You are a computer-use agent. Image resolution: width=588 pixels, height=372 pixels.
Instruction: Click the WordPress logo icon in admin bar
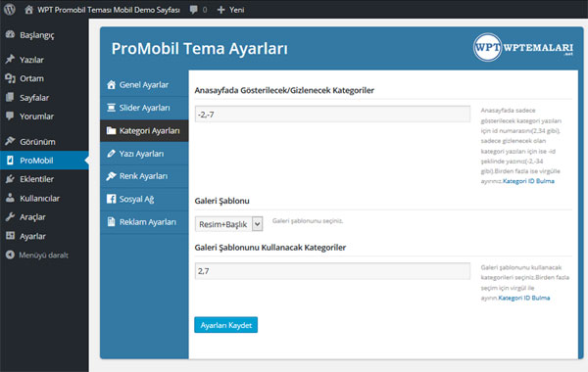(x=10, y=9)
